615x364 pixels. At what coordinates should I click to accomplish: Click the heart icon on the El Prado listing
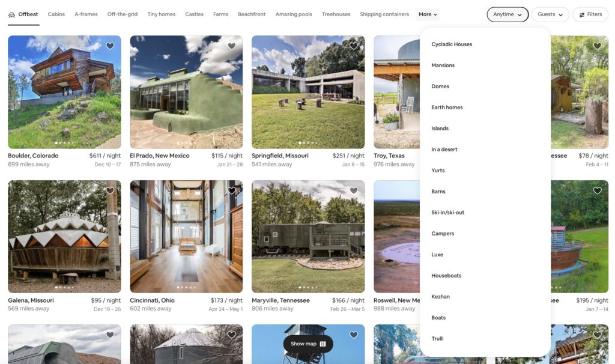232,46
